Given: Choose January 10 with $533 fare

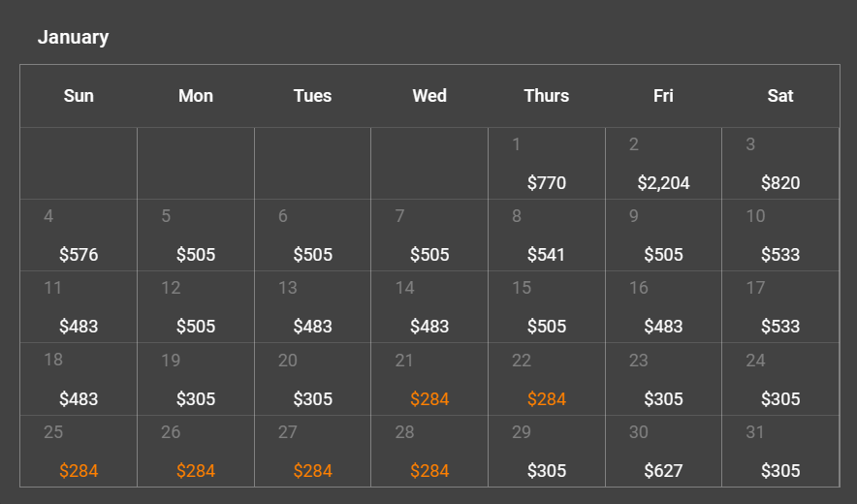Looking at the screenshot, I should click(x=780, y=236).
